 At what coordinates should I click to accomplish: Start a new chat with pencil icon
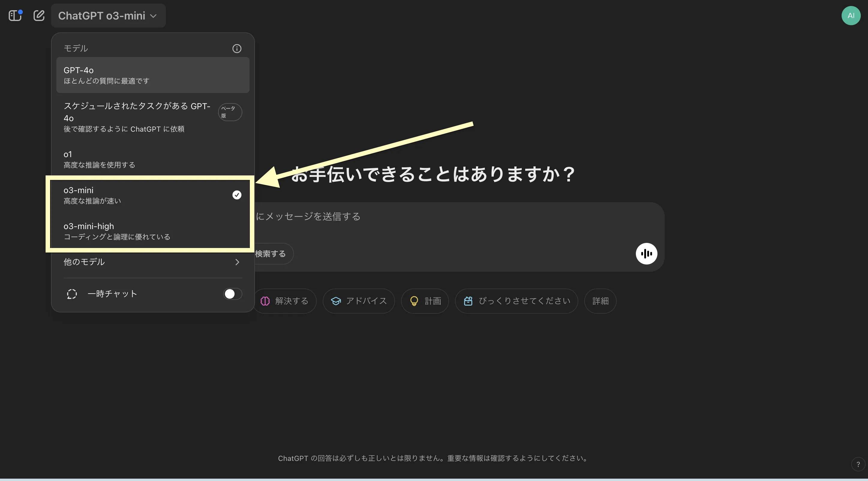pyautogui.click(x=39, y=16)
